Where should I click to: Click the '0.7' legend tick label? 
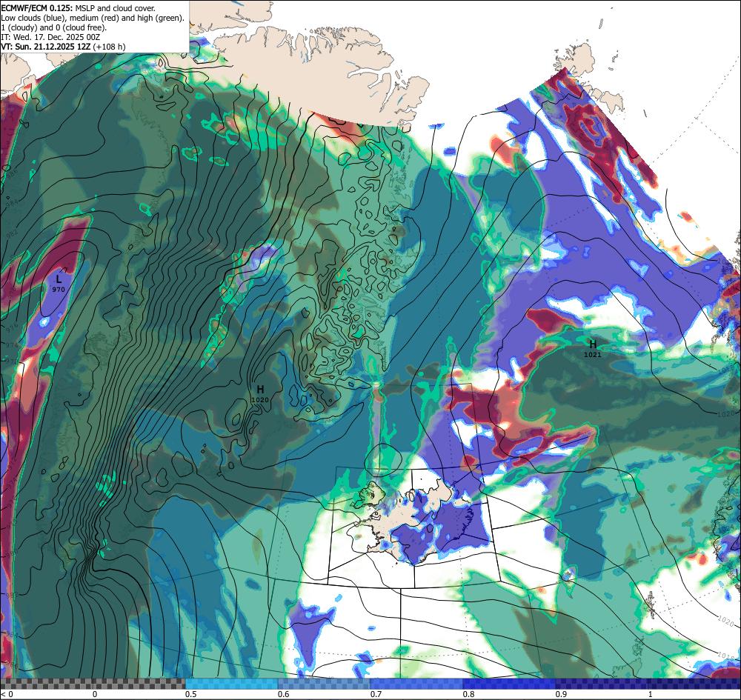point(375,694)
